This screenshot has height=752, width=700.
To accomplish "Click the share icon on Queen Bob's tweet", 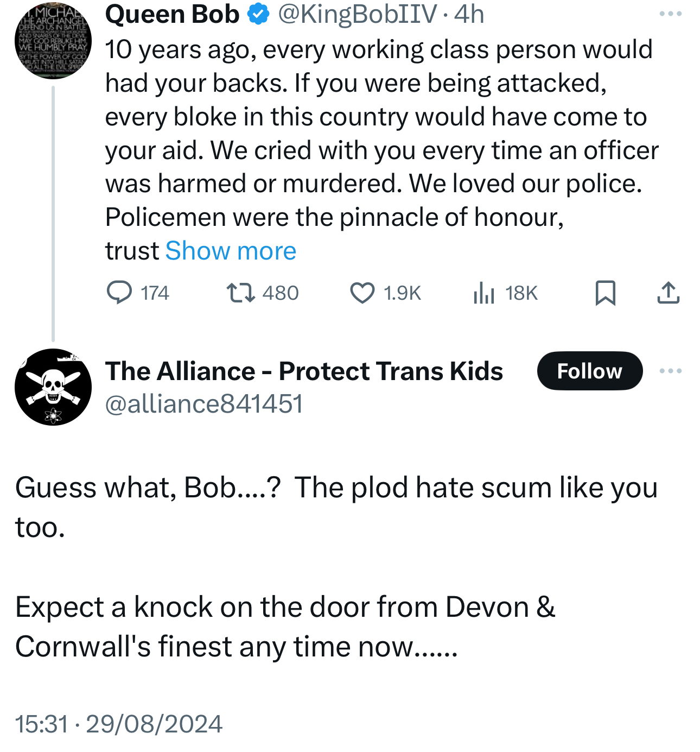I will pyautogui.click(x=668, y=293).
